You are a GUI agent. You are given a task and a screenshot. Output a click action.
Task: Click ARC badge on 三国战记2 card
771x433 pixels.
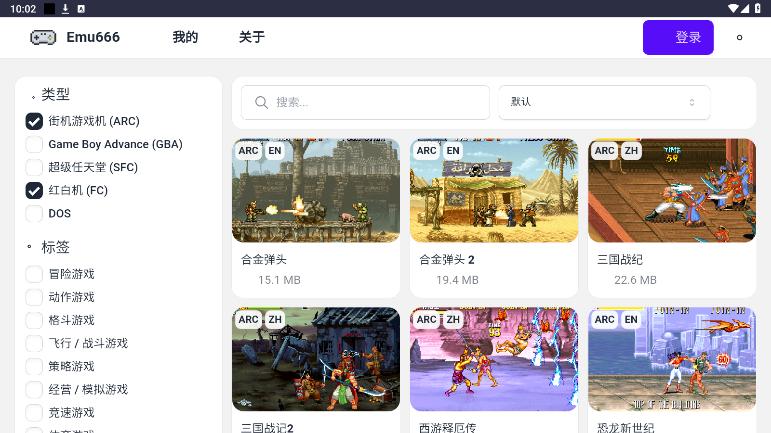tap(248, 319)
